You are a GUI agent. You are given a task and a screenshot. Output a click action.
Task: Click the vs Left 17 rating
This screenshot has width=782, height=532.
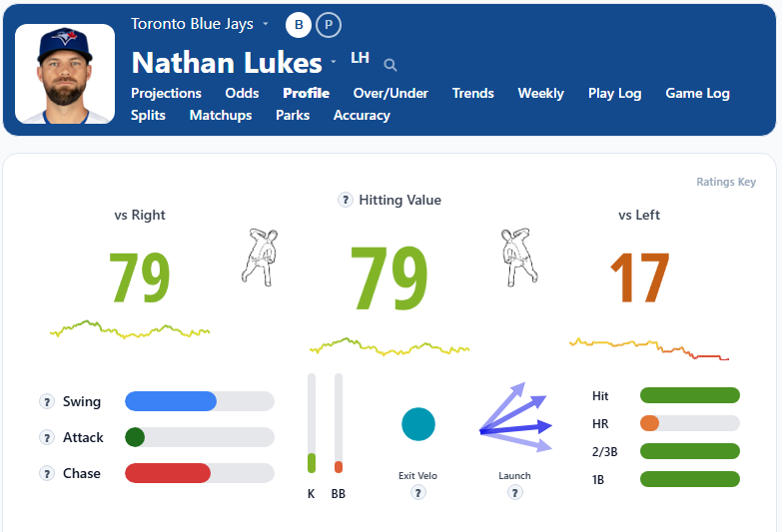[x=640, y=277]
